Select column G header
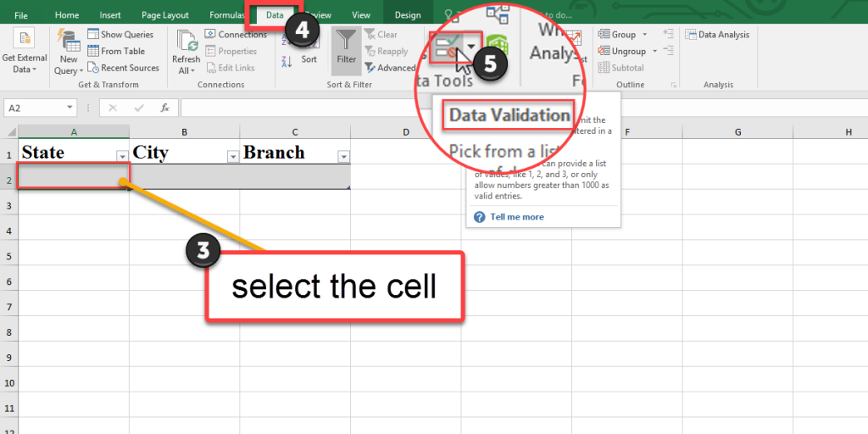868x434 pixels. point(738,131)
